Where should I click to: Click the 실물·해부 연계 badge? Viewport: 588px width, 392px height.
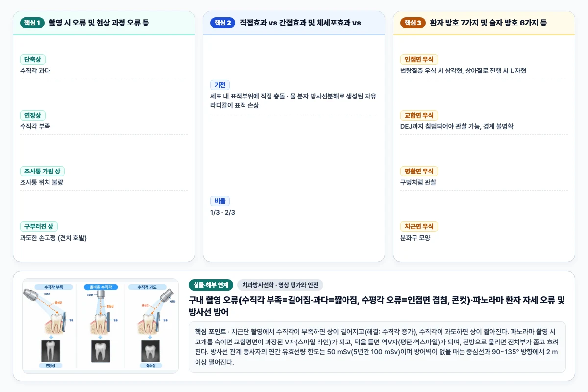pos(211,285)
